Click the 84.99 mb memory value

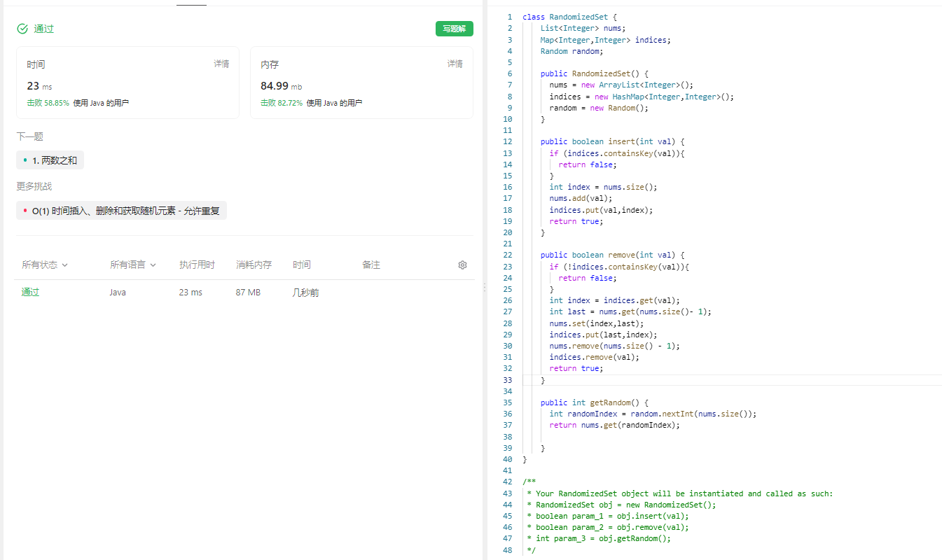pyautogui.click(x=282, y=86)
